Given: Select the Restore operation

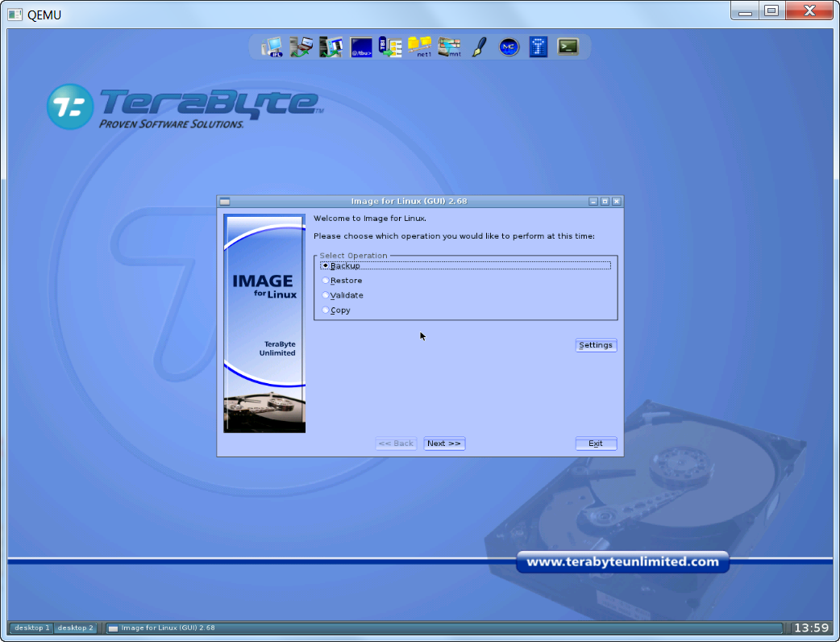Looking at the screenshot, I should [343, 281].
